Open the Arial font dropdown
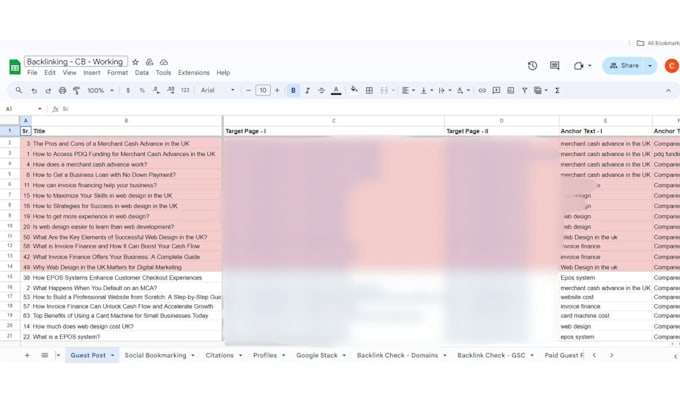Viewport: 680px width, 404px height. (x=217, y=91)
